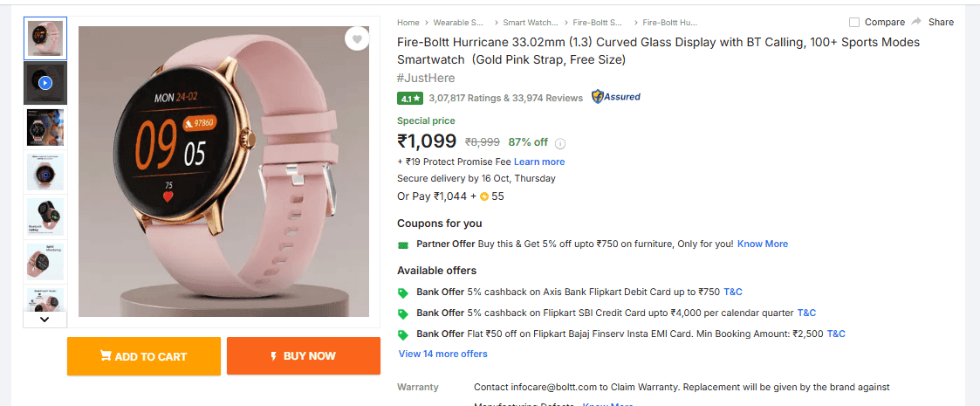Click the Axis Bank offer tag icon
Image resolution: width=980 pixels, height=406 pixels.
[403, 292]
